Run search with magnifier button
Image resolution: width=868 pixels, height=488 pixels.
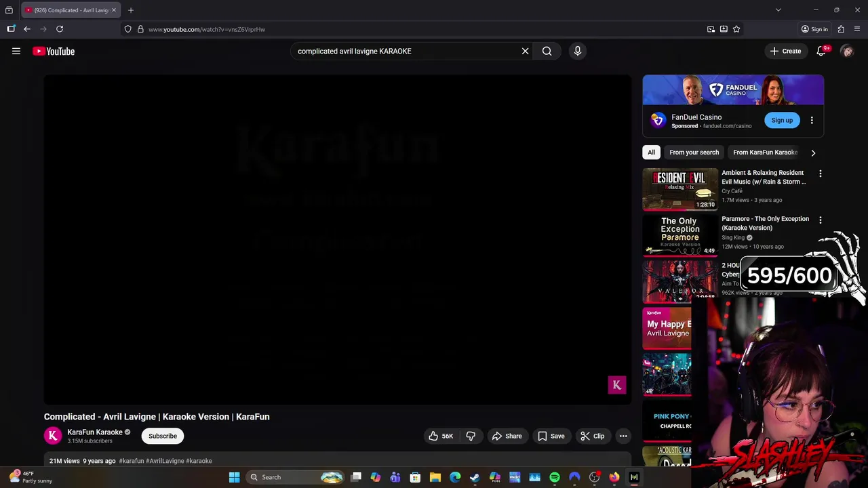coord(547,51)
